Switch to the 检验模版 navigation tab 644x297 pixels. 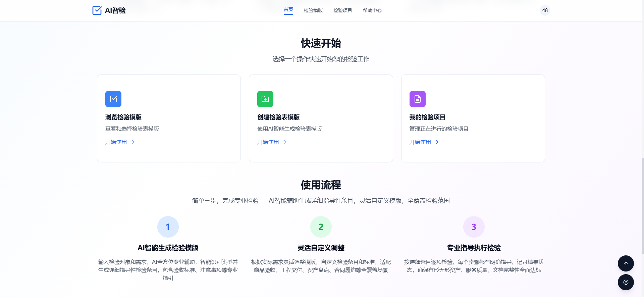coord(313,10)
